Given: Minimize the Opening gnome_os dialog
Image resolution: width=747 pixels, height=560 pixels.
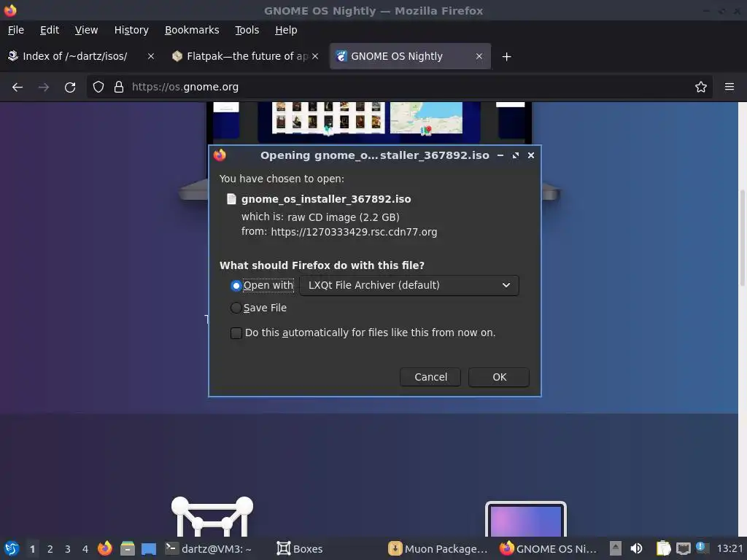Looking at the screenshot, I should 500,155.
